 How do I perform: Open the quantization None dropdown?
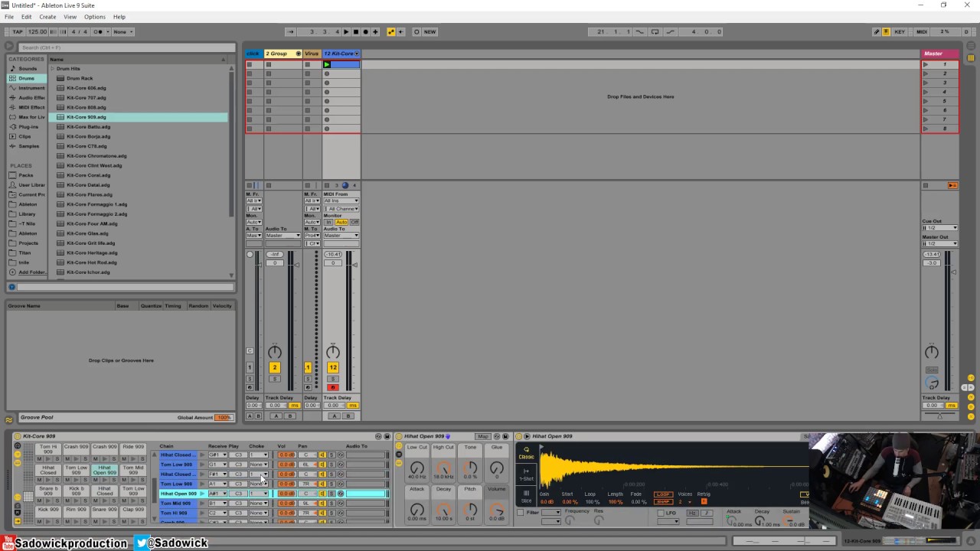coord(122,31)
